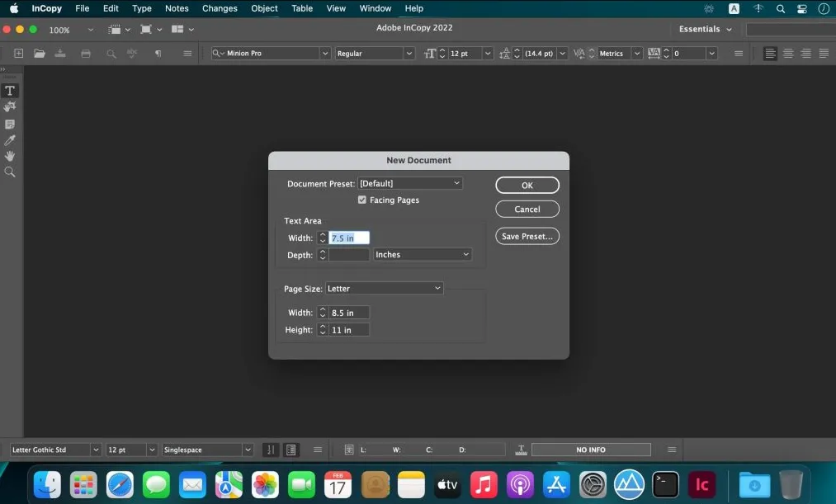The height and width of the screenshot is (504, 836).
Task: Click the Align center paragraph icon
Action: 788,54
